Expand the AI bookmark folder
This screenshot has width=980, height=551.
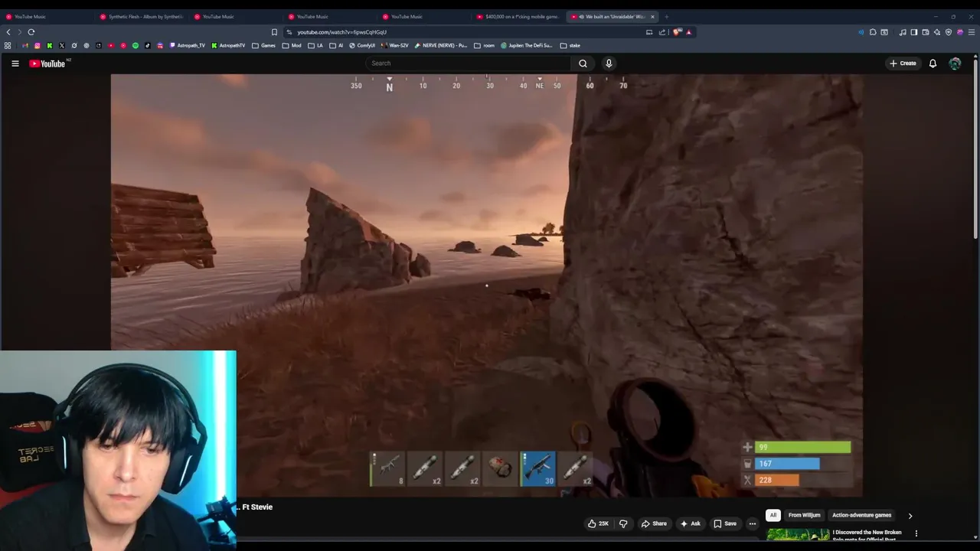click(x=336, y=46)
